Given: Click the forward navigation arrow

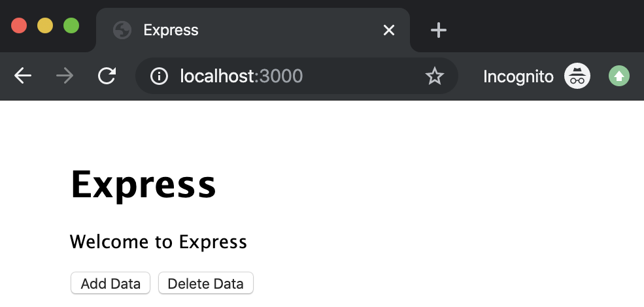Looking at the screenshot, I should [65, 76].
